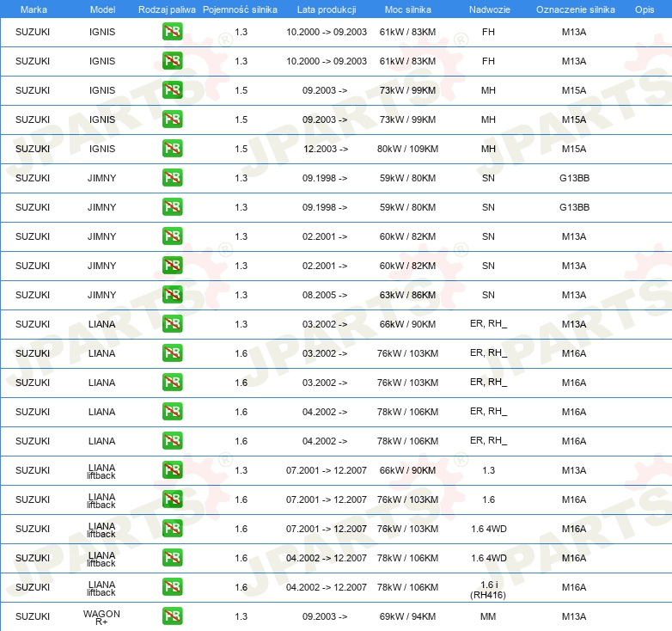
Task: Select the '1.6 4WD' body cell in the 78kW liftback row
Action: (489, 558)
